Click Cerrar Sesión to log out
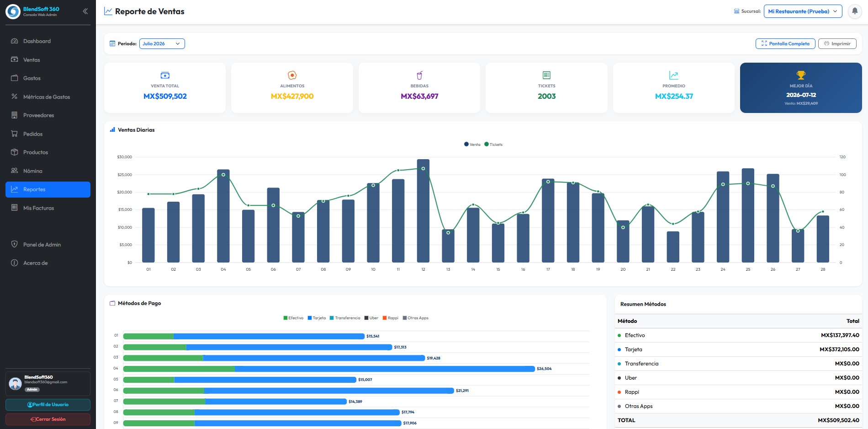Viewport: 868px width, 429px height. click(48, 419)
